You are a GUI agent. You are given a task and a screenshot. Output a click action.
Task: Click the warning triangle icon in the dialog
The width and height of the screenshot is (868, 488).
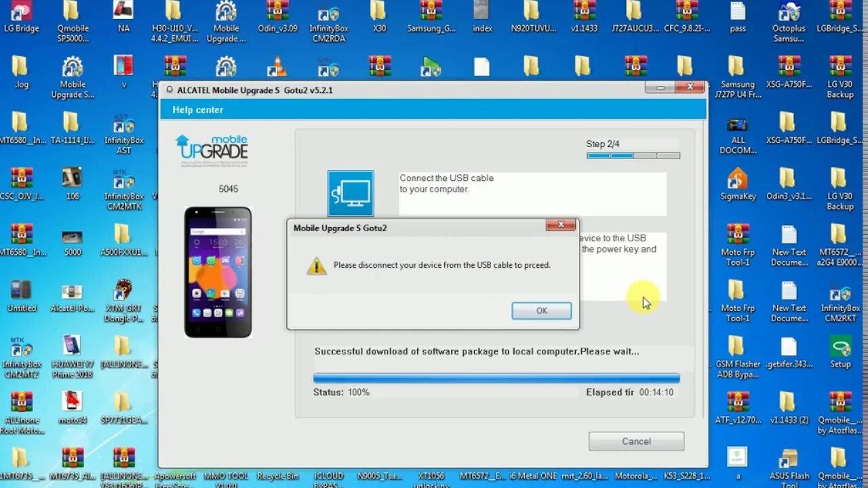click(316, 266)
